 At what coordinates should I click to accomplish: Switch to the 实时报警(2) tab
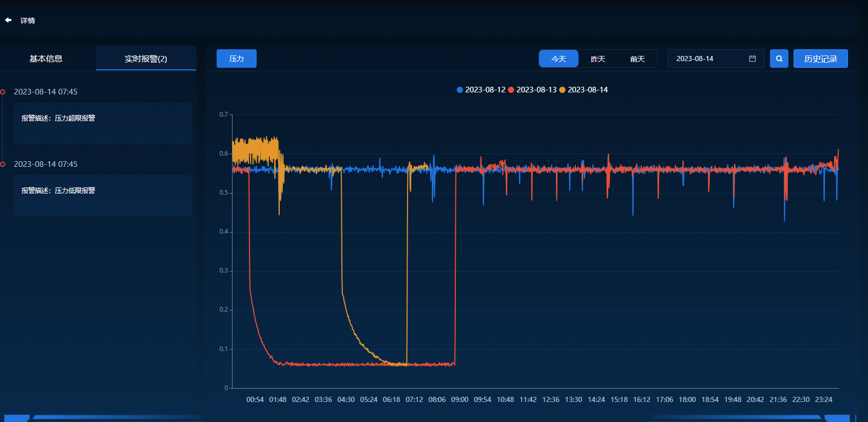[146, 59]
